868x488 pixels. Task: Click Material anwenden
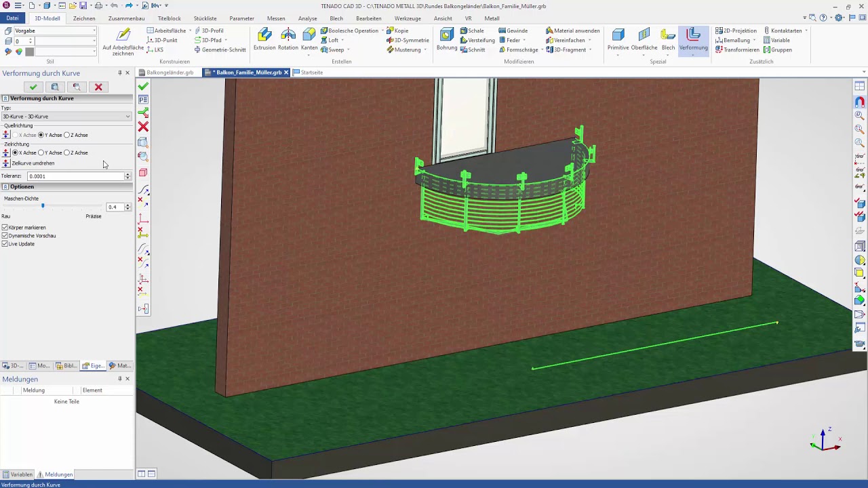point(572,30)
